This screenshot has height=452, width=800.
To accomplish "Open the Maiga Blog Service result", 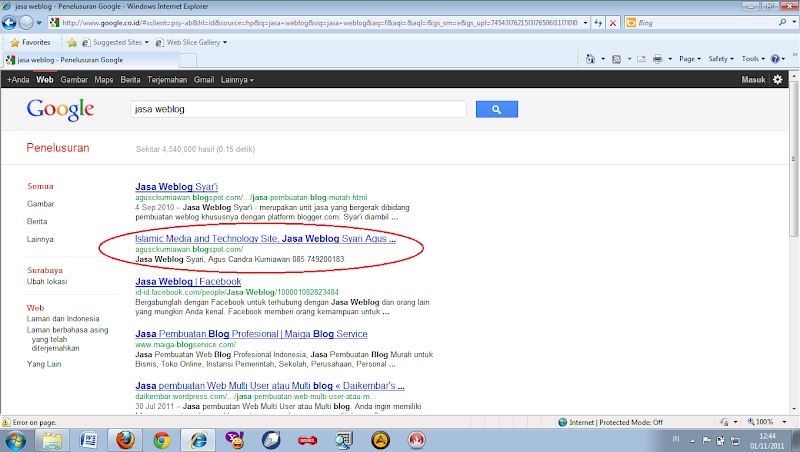I will tap(251, 334).
